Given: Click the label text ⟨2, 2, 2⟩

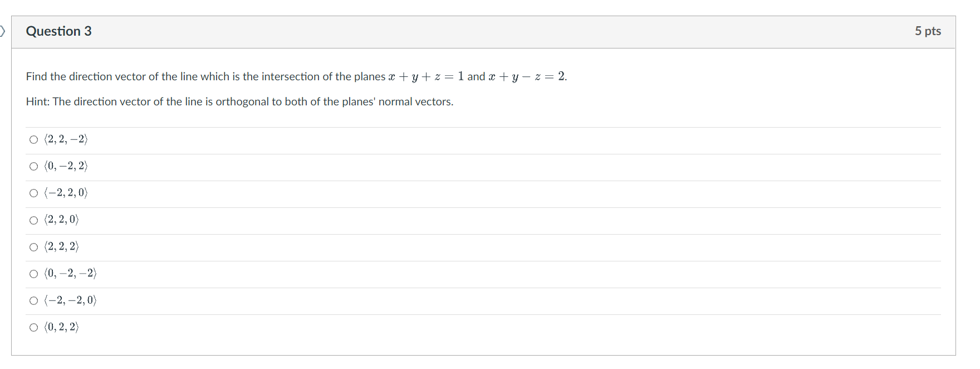Looking at the screenshot, I should coord(62,246).
